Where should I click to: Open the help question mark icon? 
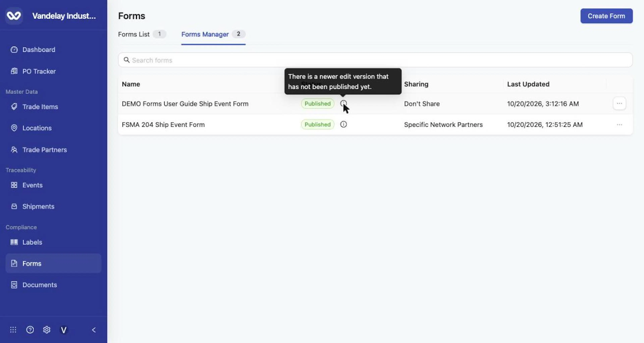tap(30, 330)
